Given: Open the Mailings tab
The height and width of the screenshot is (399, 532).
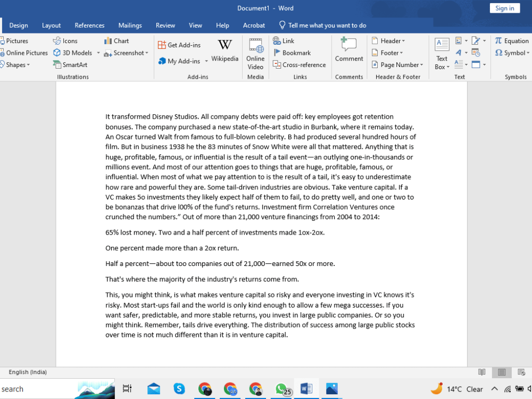Looking at the screenshot, I should click(130, 26).
